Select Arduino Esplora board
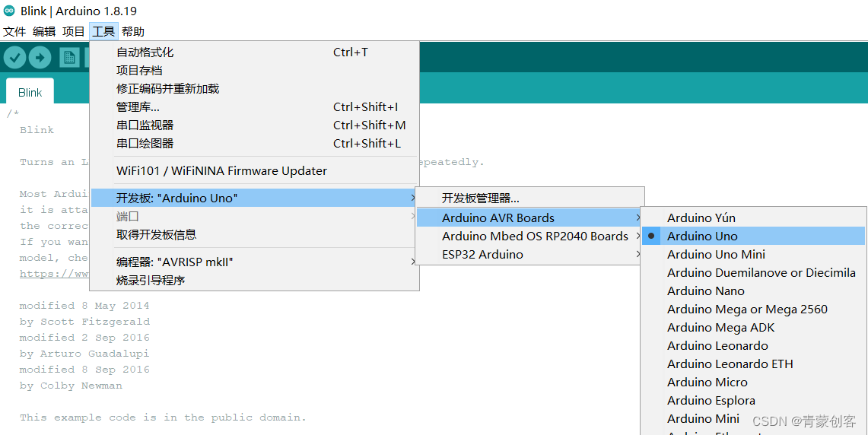Viewport: 868px width, 435px height. point(753,400)
